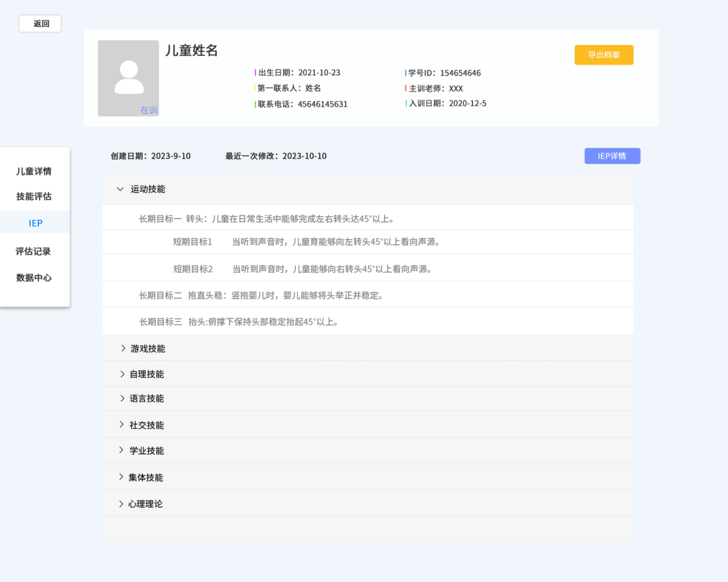Expand the 学业技能 section
728x582 pixels.
pos(123,450)
